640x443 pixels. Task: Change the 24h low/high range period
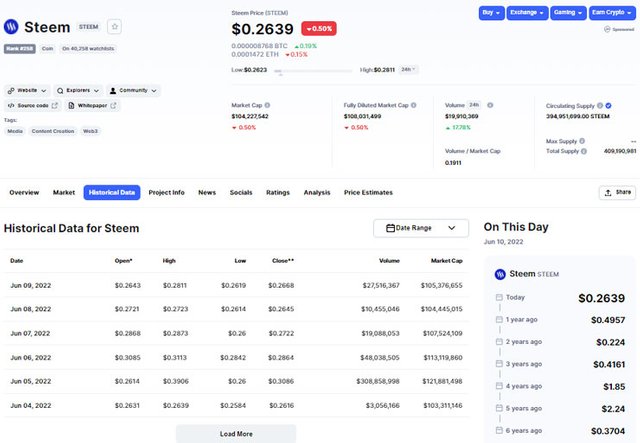tap(408, 70)
